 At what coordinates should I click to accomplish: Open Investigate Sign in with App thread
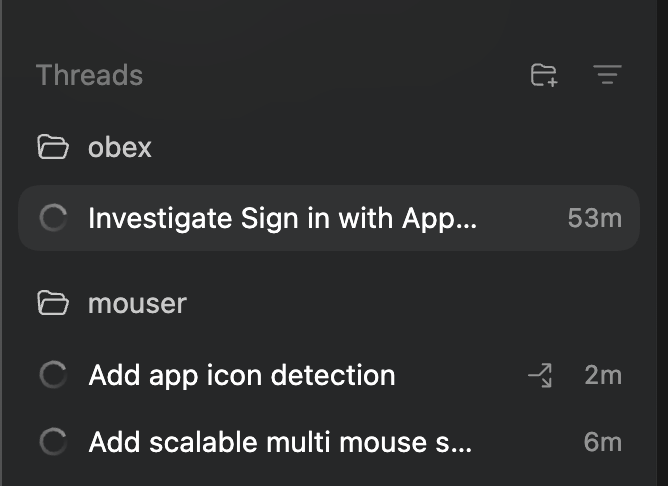pyautogui.click(x=282, y=218)
